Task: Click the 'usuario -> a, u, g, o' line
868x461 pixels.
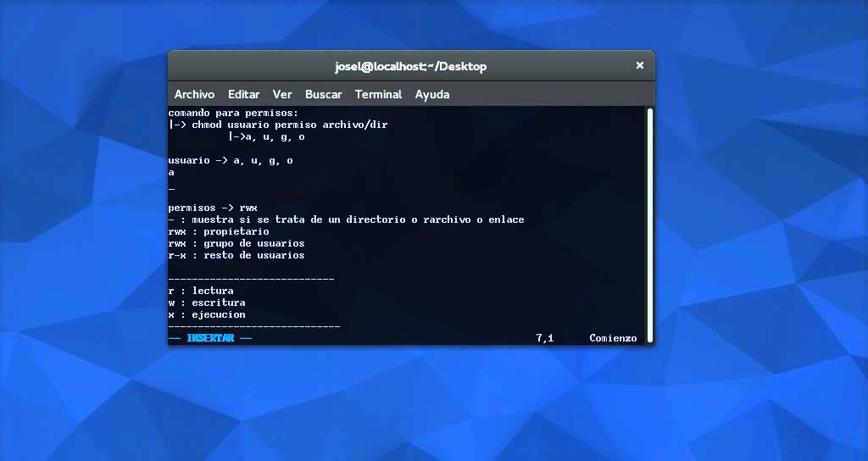Action: coord(231,160)
